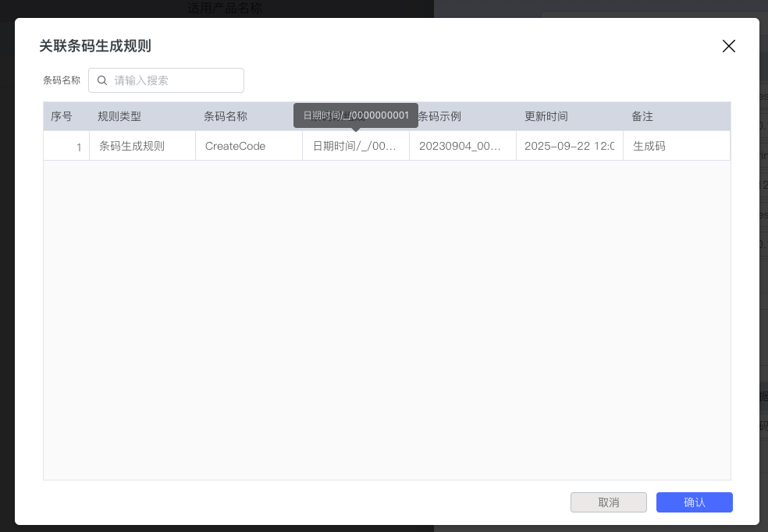Click the 备注 column header
The image size is (768, 532).
(642, 116)
